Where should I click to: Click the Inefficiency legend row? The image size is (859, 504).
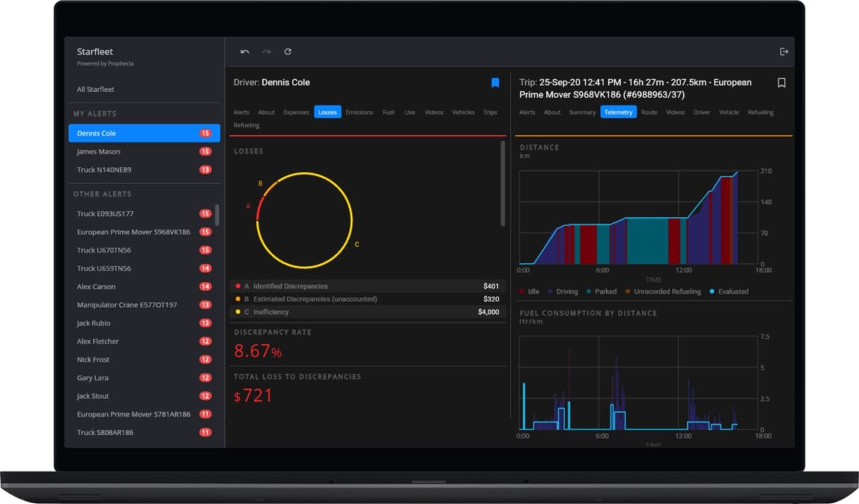click(367, 311)
